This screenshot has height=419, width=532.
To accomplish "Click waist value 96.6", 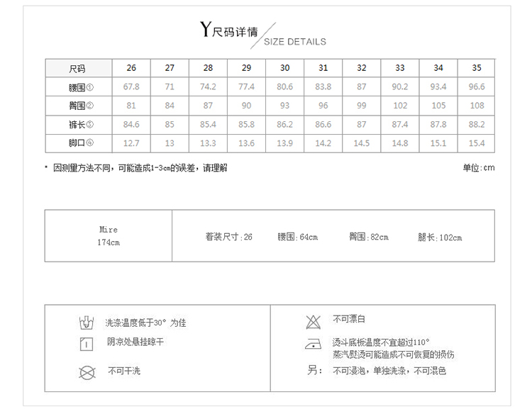I will 477,86.
